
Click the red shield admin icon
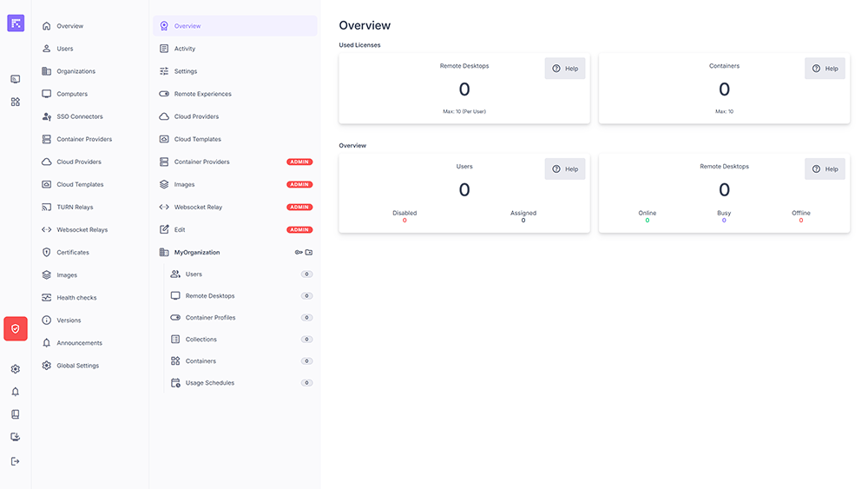pos(16,328)
